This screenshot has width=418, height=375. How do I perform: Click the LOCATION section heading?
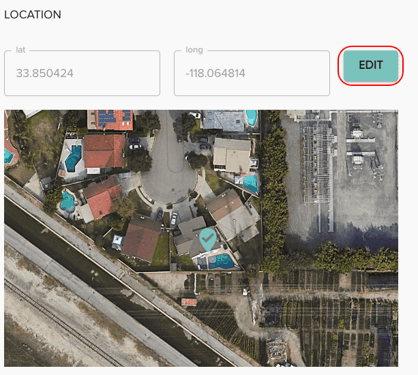[33, 15]
